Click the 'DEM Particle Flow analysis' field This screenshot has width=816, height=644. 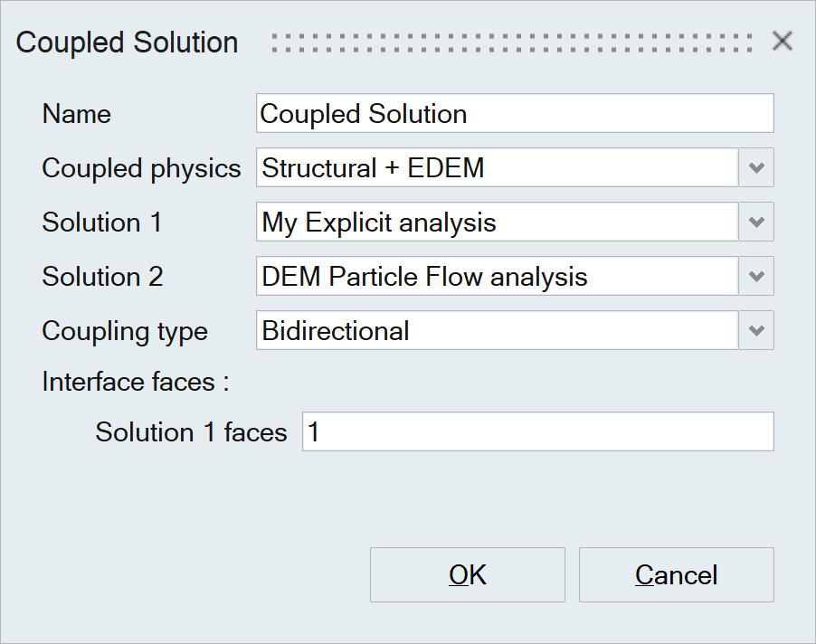pyautogui.click(x=497, y=277)
